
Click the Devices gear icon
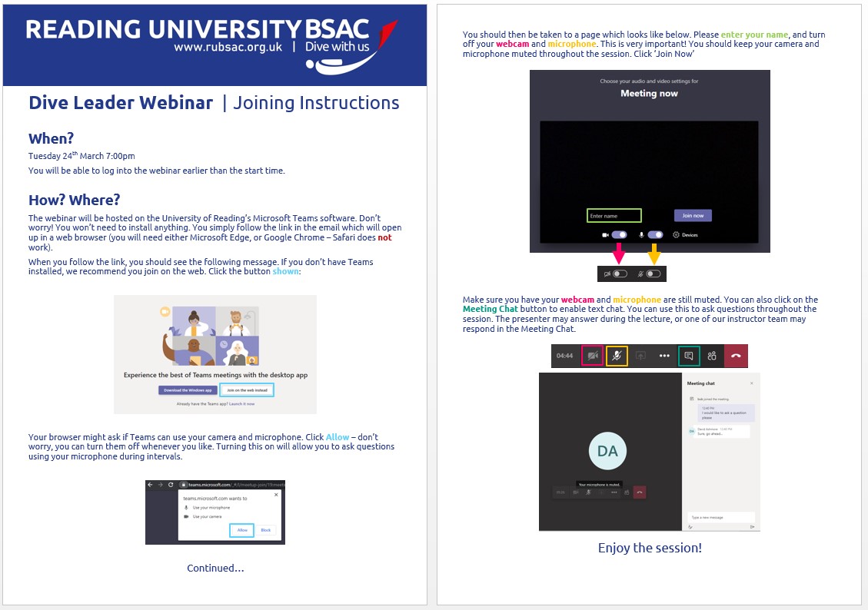(676, 235)
